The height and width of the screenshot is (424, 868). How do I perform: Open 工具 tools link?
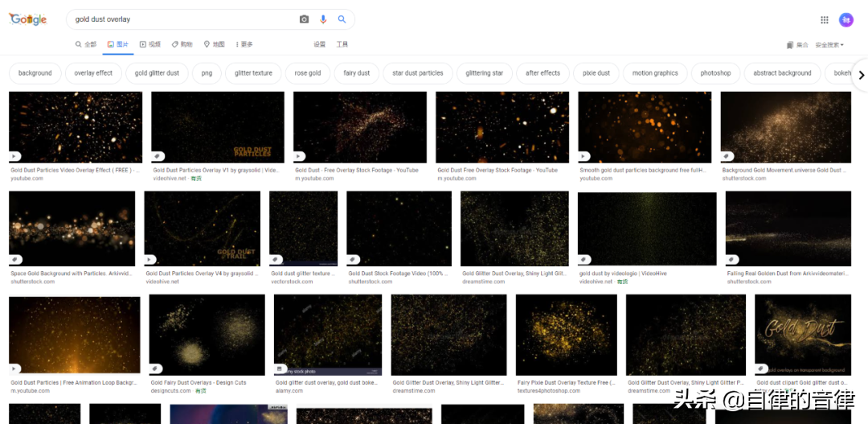click(342, 44)
